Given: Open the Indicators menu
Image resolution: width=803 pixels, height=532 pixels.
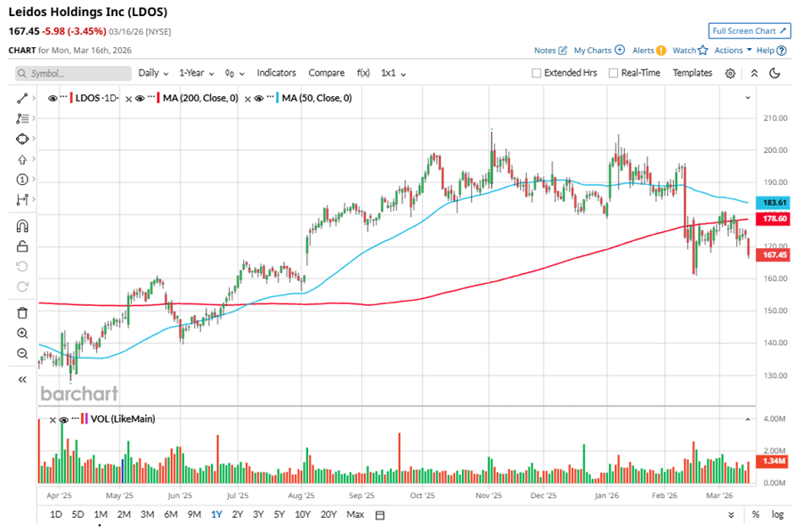Looking at the screenshot, I should coord(276,73).
